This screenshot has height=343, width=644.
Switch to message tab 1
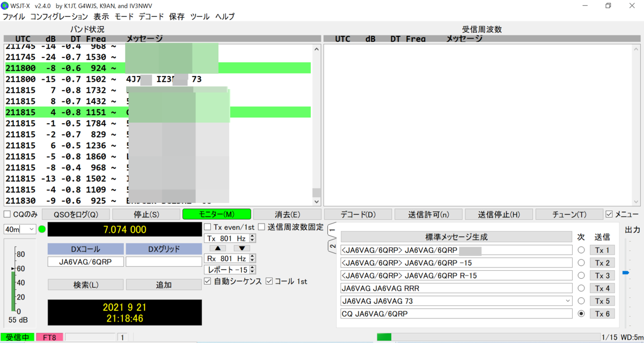[x=332, y=230]
